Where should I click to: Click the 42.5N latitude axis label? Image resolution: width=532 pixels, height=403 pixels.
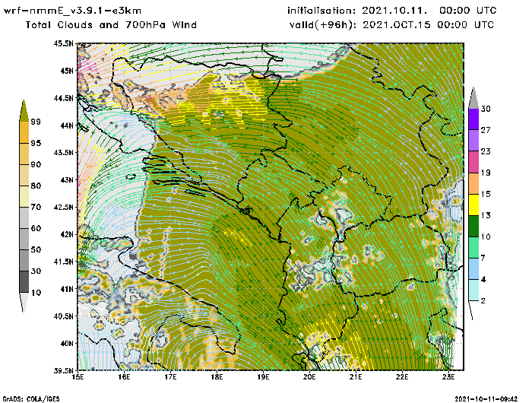coord(63,207)
